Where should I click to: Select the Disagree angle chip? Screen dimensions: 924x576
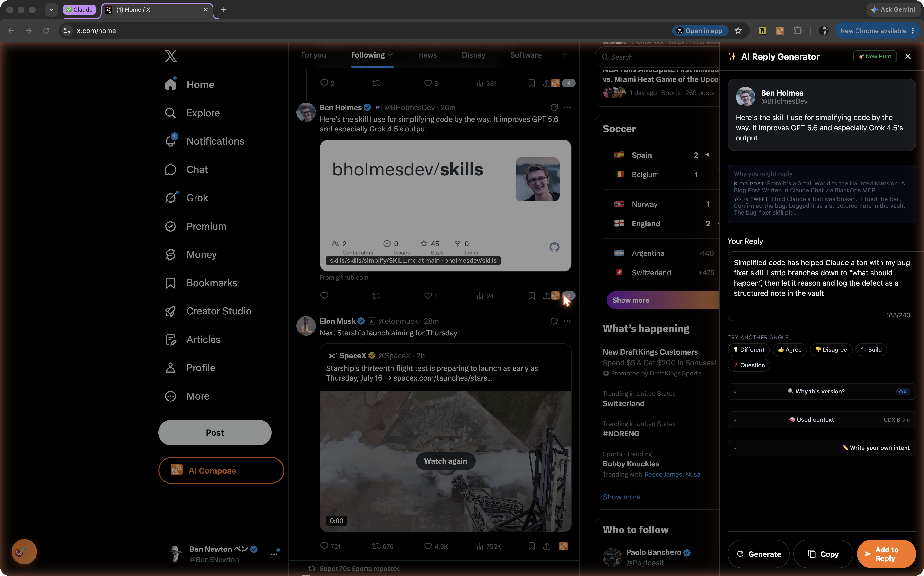pyautogui.click(x=831, y=350)
